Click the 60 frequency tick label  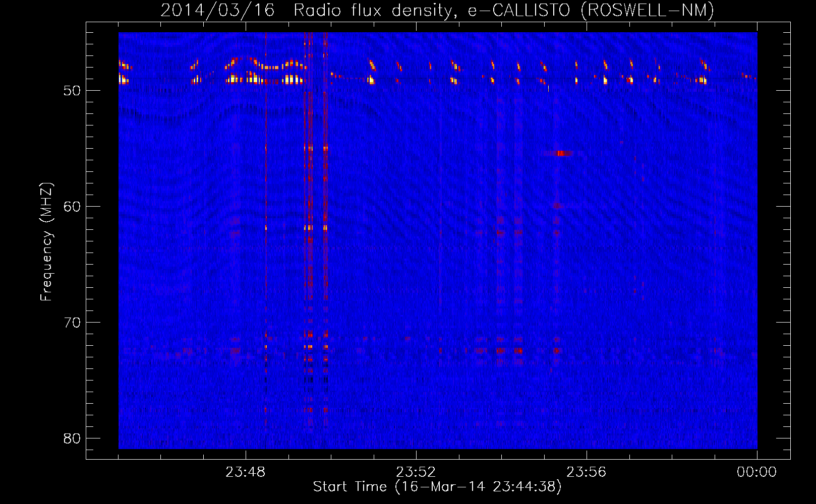click(72, 207)
